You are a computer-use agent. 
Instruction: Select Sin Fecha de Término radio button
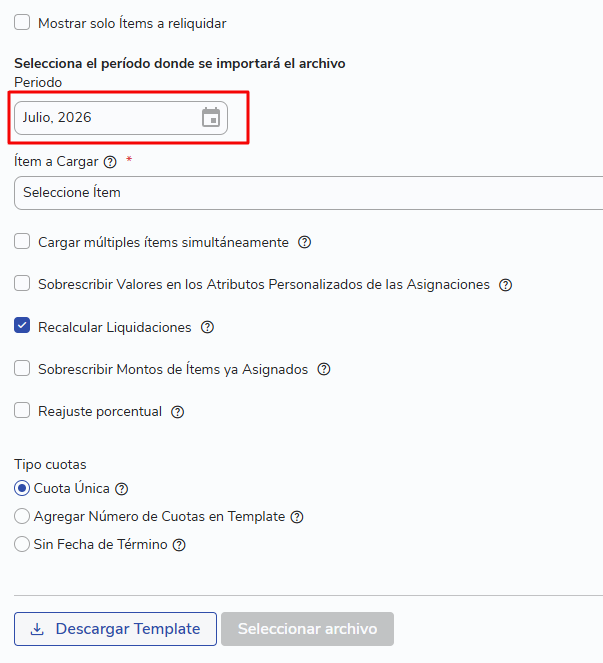[x=22, y=544]
